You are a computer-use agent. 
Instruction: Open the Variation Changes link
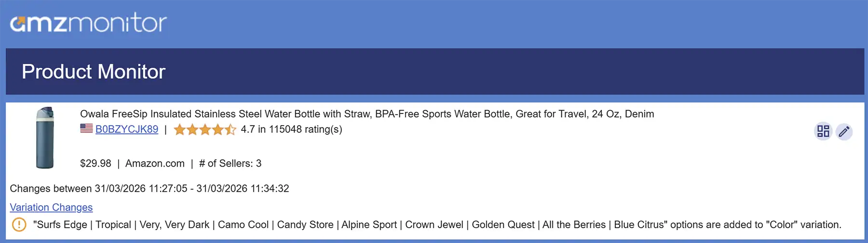(51, 207)
